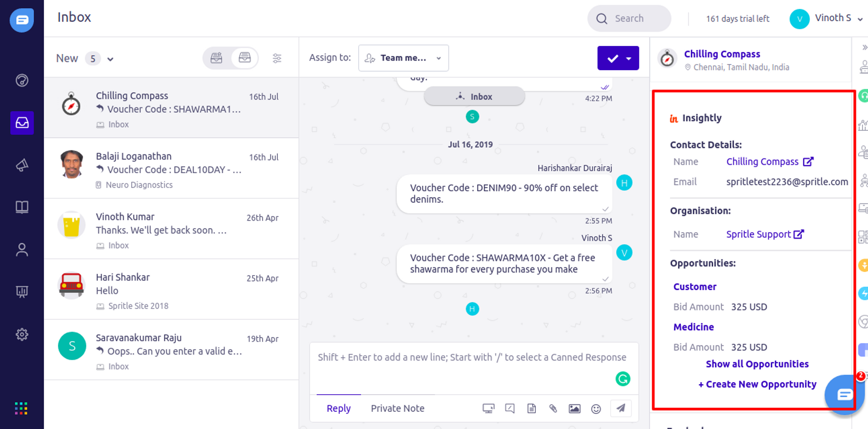Collapse the right panel with double chevron
The height and width of the screenshot is (429, 868).
click(864, 47)
